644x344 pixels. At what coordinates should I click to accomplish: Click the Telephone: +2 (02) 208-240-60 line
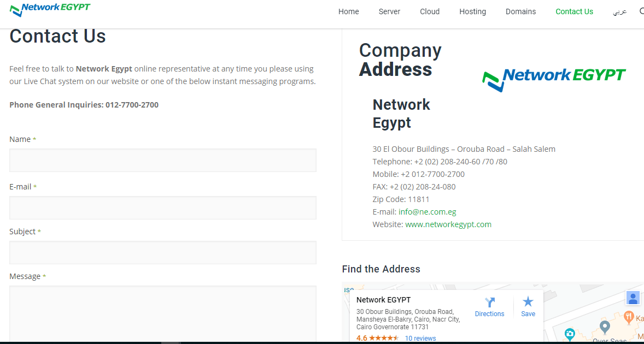pyautogui.click(x=440, y=162)
